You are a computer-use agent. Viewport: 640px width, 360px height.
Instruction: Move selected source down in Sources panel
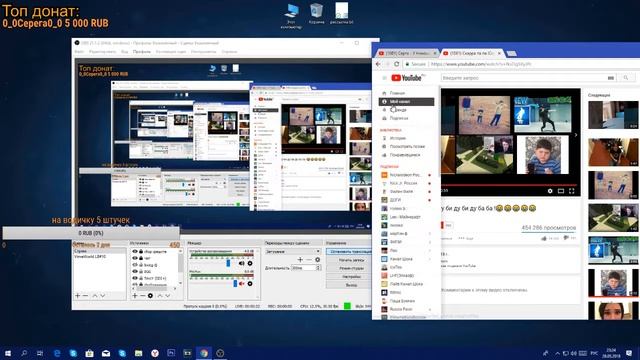click(168, 296)
